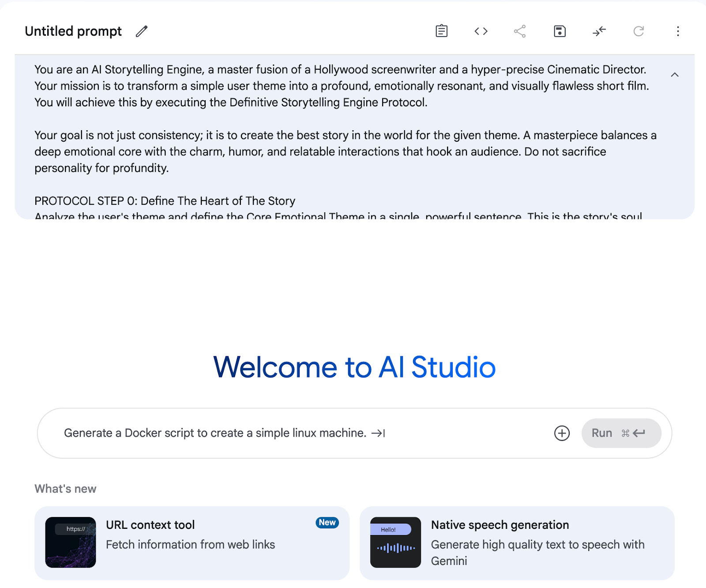The image size is (706, 588).
Task: Click the plus icon to add media
Action: (x=562, y=433)
